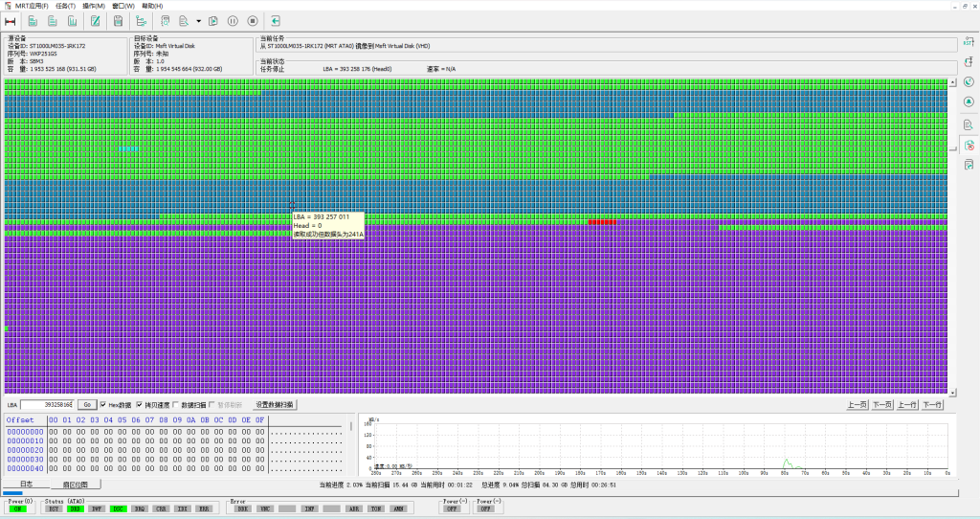Viewport: 980px width, 519px height.
Task: Click the second green document icon in the toolbar
Action: [x=53, y=21]
